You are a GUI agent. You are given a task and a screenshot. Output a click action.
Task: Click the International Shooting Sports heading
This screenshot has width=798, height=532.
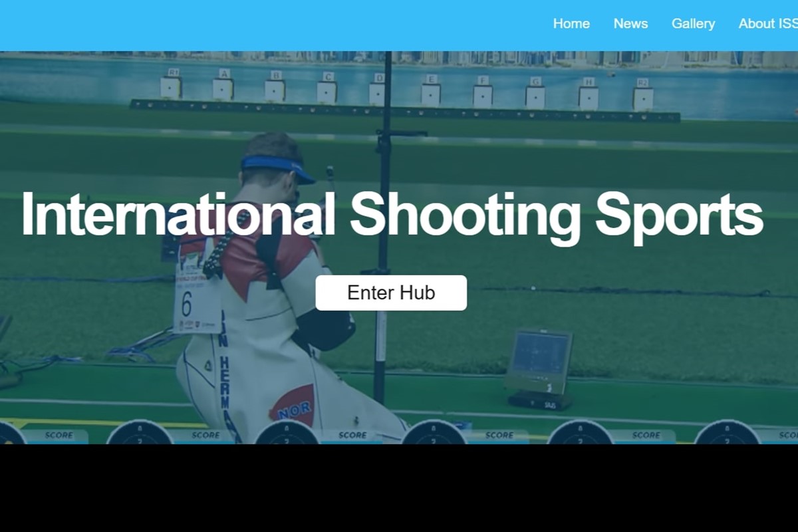[392, 214]
